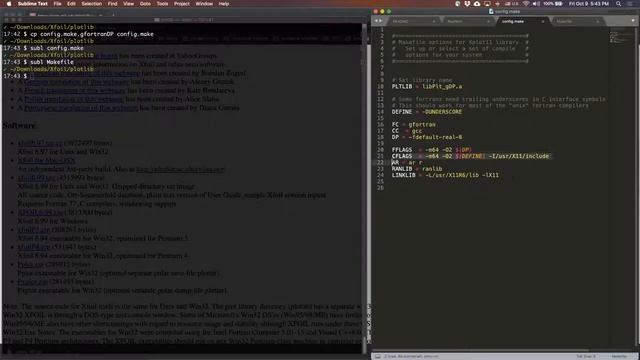Image resolution: width=640 pixels, height=360 pixels.
Task: Open the Window menu
Action: pyautogui.click(x=204, y=4)
